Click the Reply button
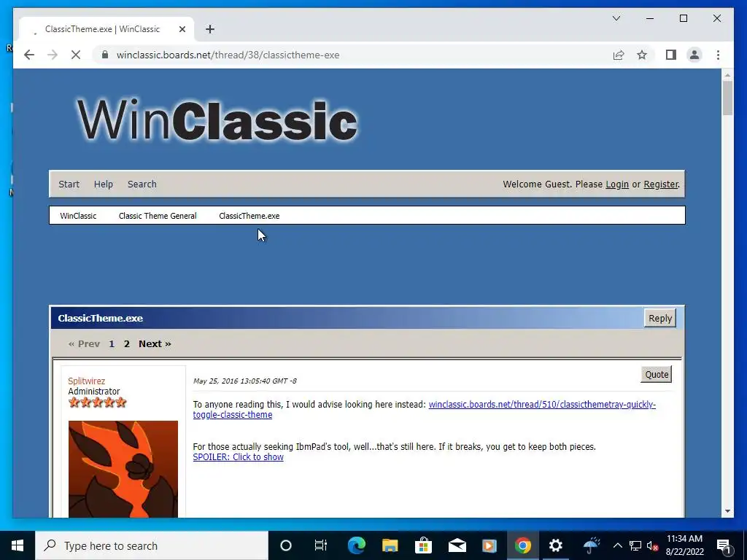The image size is (747, 560). point(659,318)
